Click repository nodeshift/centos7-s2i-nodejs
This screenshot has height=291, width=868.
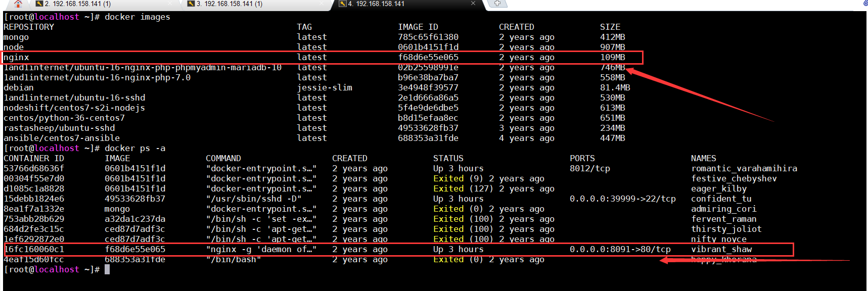74,108
